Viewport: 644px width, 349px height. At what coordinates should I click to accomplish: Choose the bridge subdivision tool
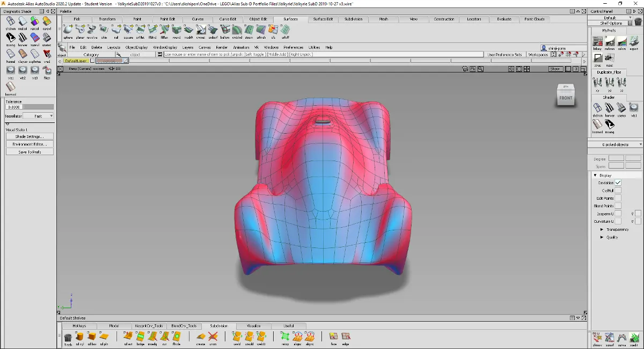pos(140,337)
